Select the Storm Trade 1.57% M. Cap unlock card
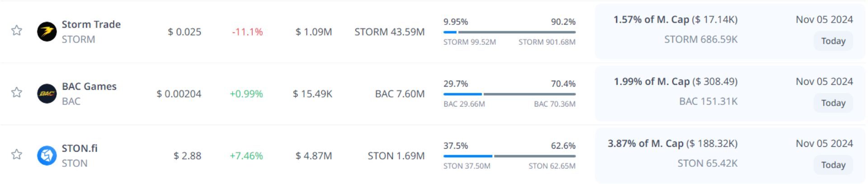Image resolution: width=868 pixels, height=184 pixels. (675, 30)
